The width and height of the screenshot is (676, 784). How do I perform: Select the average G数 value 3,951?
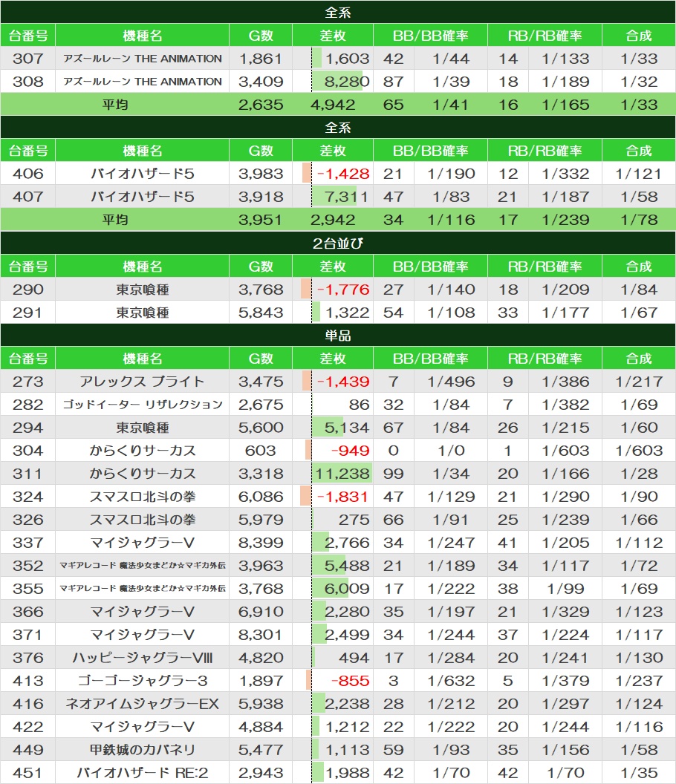coord(261,220)
